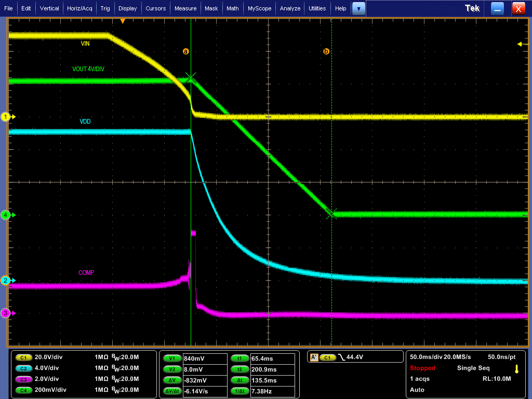Open the MyScope menu
The width and height of the screenshot is (532, 399).
[x=259, y=8]
